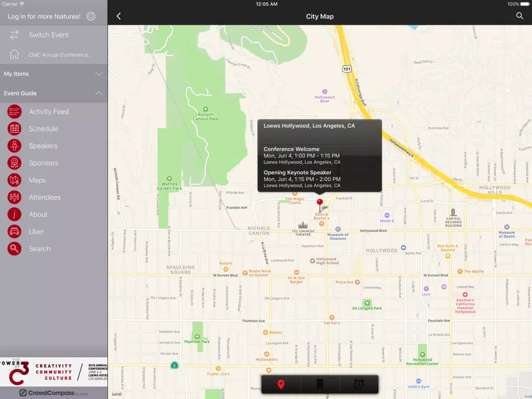Open the Attendees icon
Image resolution: width=532 pixels, height=399 pixels.
[14, 197]
